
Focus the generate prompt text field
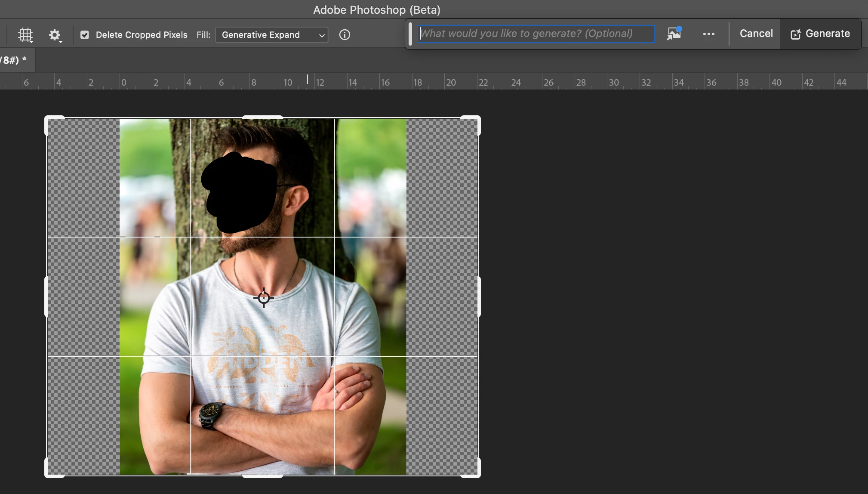(x=535, y=34)
